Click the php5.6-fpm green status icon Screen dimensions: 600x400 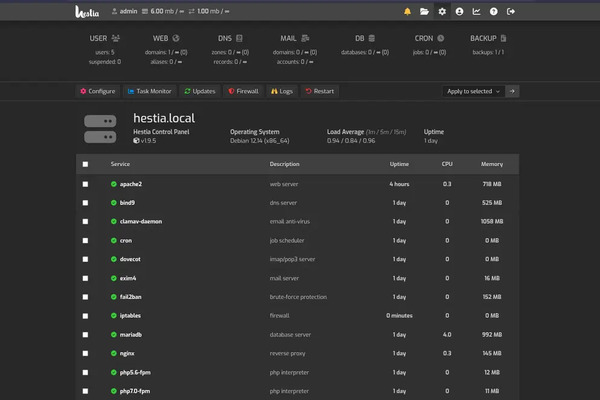tap(114, 372)
